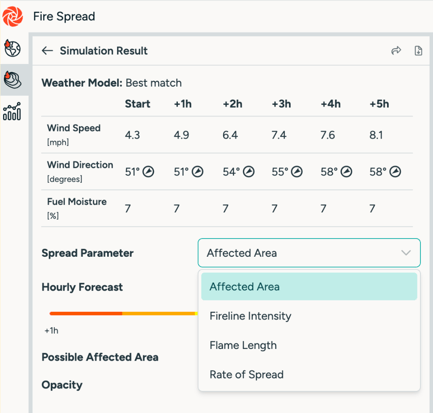Click the +2h wind direction compass icon

(248, 172)
